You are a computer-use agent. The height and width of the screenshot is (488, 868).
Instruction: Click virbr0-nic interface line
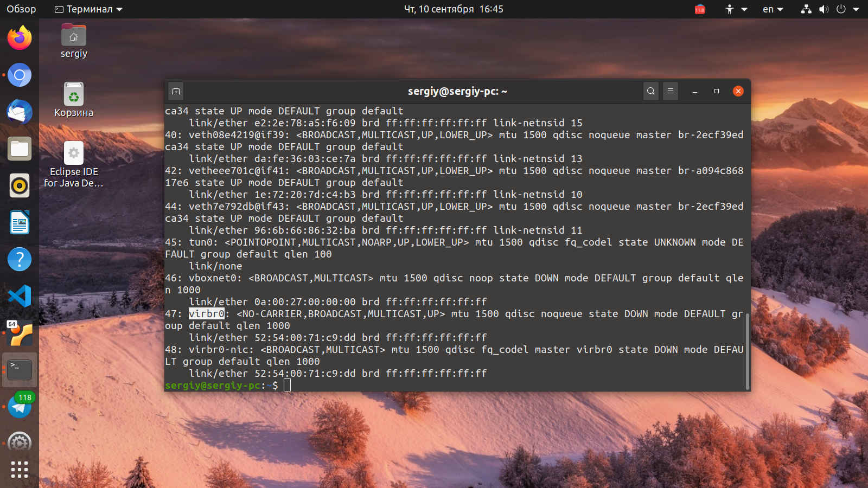point(454,350)
